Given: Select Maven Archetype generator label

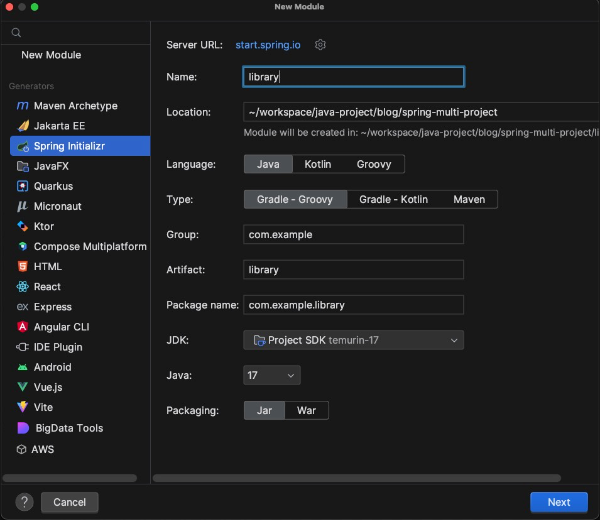Looking at the screenshot, I should point(76,106).
